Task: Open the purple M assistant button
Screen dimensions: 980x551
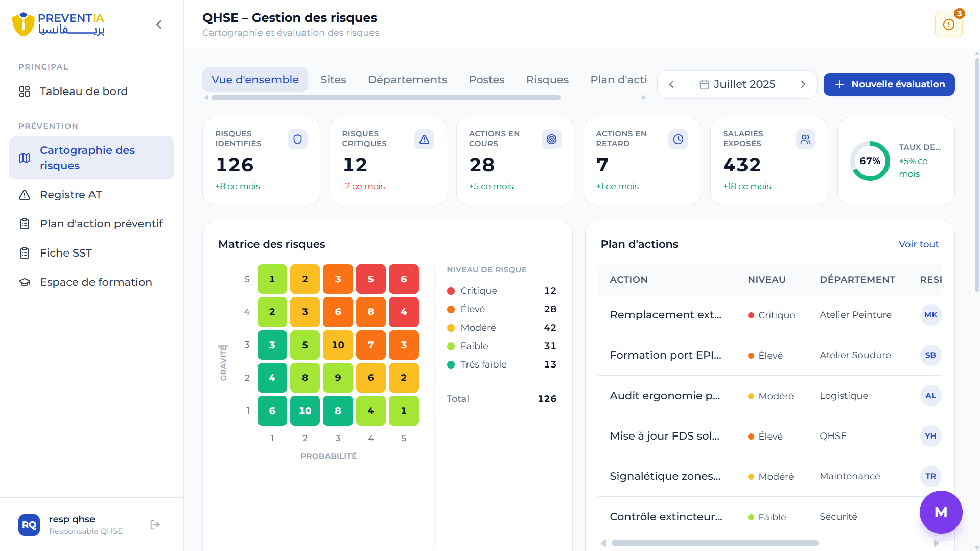Action: point(941,512)
